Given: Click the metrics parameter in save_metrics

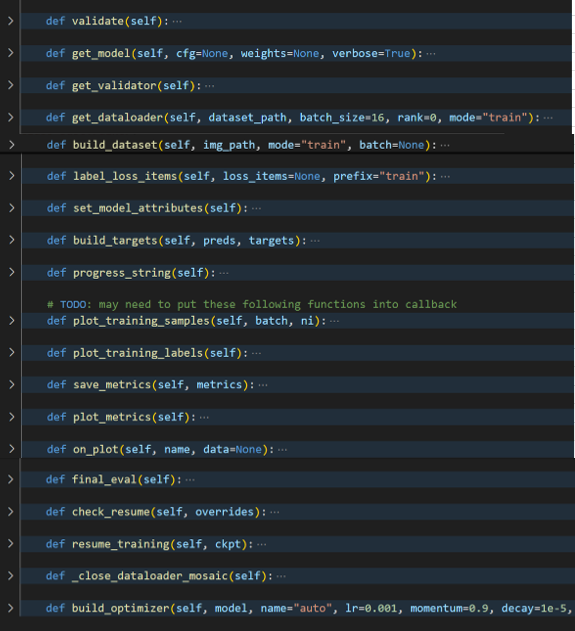Looking at the screenshot, I should pyautogui.click(x=219, y=385).
